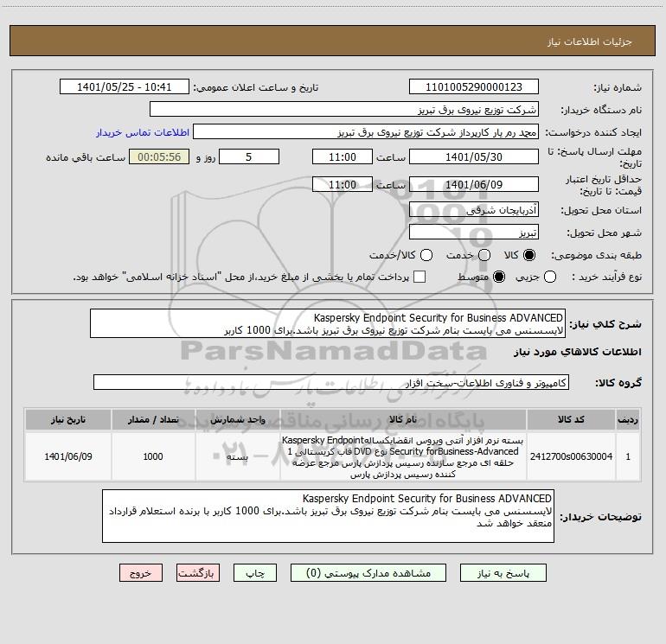Image resolution: width=666 pixels, height=644 pixels.
Task: Click the ردیف column header
Action: tap(628, 419)
